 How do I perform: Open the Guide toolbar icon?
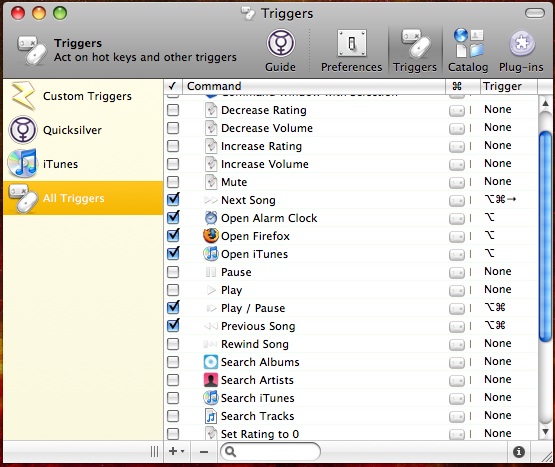(280, 51)
